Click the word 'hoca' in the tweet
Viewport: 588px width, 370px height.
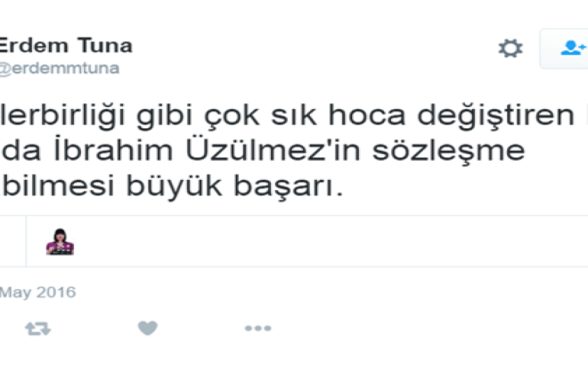pyautogui.click(x=367, y=115)
